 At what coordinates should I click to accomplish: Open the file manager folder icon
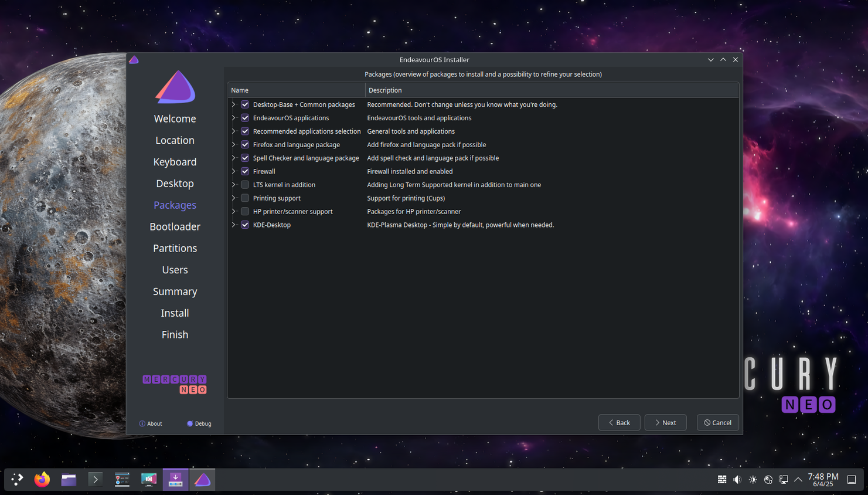click(x=69, y=479)
